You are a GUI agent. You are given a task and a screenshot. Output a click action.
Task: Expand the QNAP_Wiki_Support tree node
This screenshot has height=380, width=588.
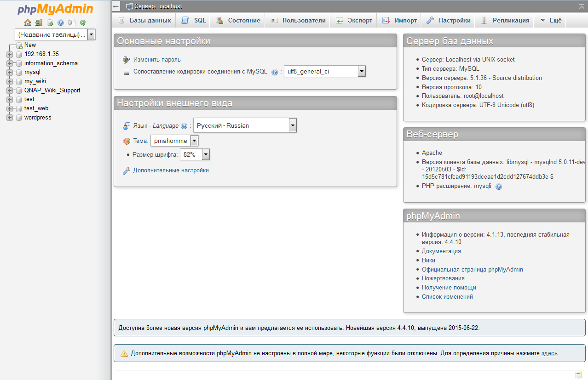click(x=10, y=91)
